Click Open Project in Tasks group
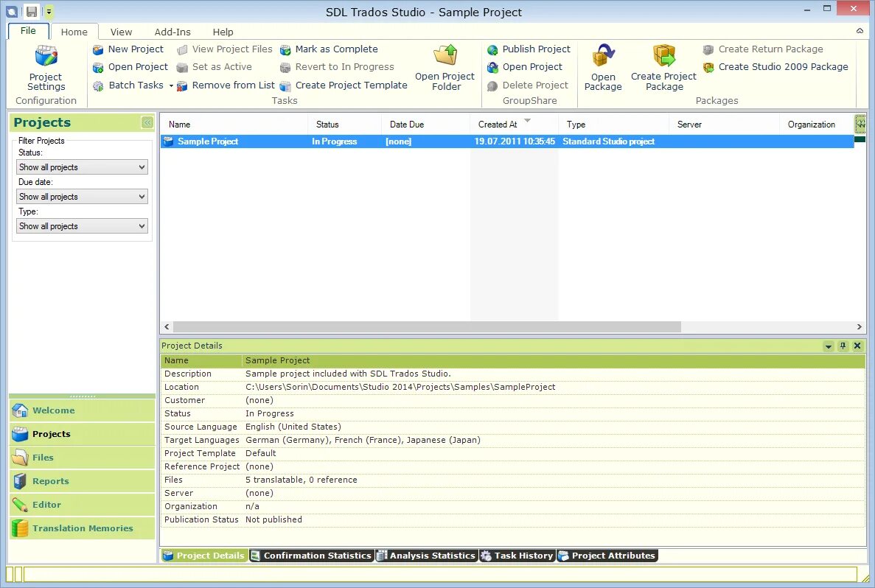The image size is (875, 588). tap(130, 67)
